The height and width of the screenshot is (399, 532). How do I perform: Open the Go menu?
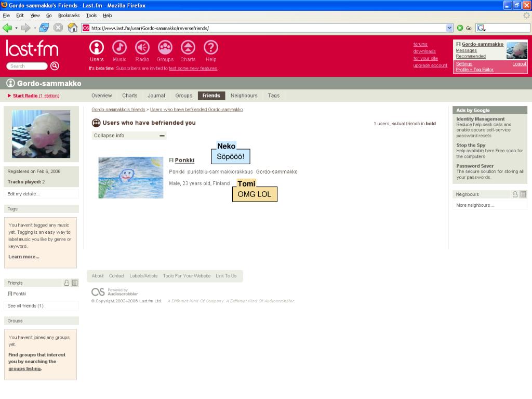pos(49,16)
